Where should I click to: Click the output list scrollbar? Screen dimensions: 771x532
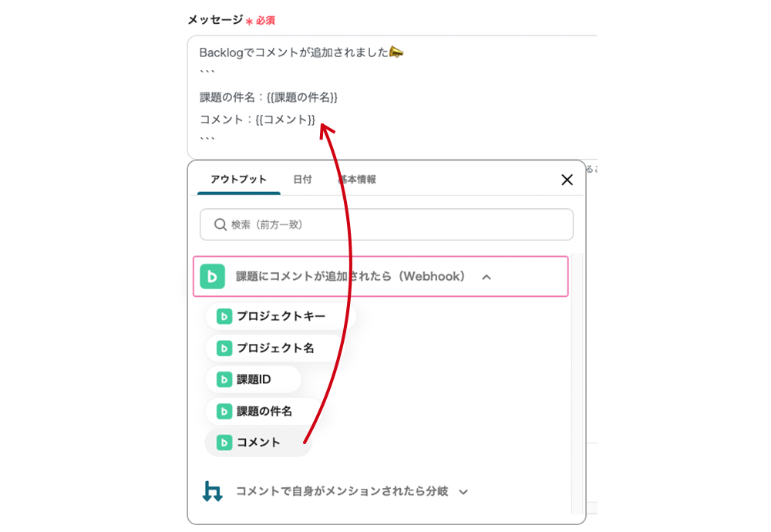pos(577,383)
